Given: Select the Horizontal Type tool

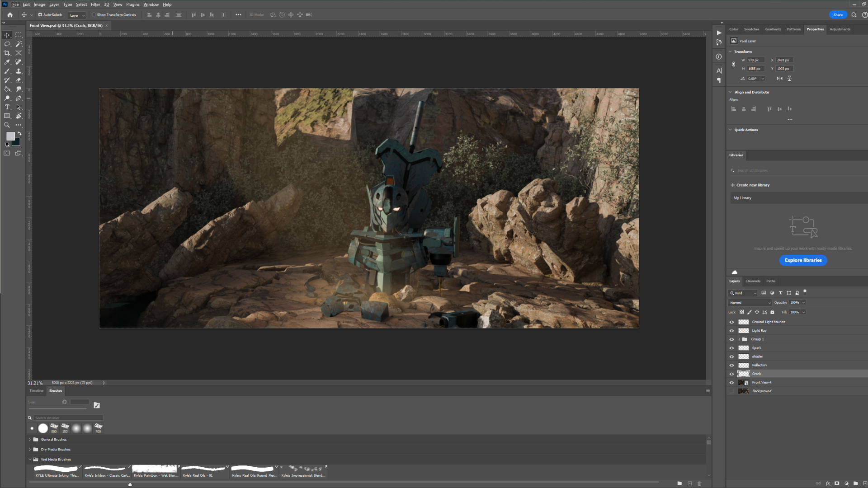Looking at the screenshot, I should 7,107.
